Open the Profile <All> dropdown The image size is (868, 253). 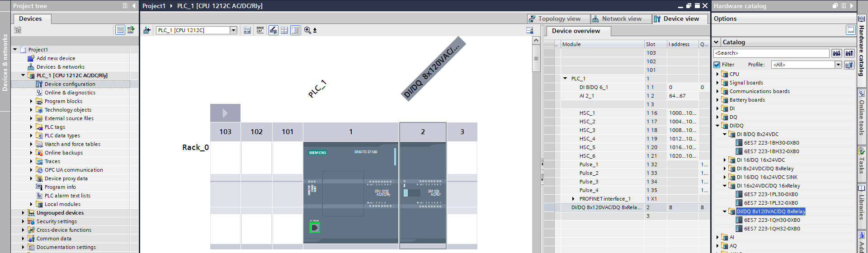(x=838, y=65)
